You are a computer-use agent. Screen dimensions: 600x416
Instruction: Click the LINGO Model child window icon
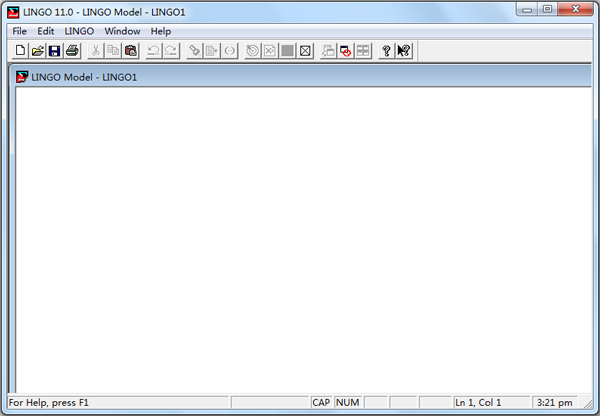(22, 77)
